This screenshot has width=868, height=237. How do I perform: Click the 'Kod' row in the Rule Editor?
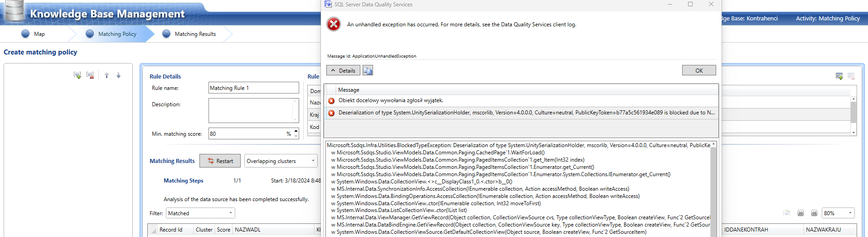tap(315, 127)
